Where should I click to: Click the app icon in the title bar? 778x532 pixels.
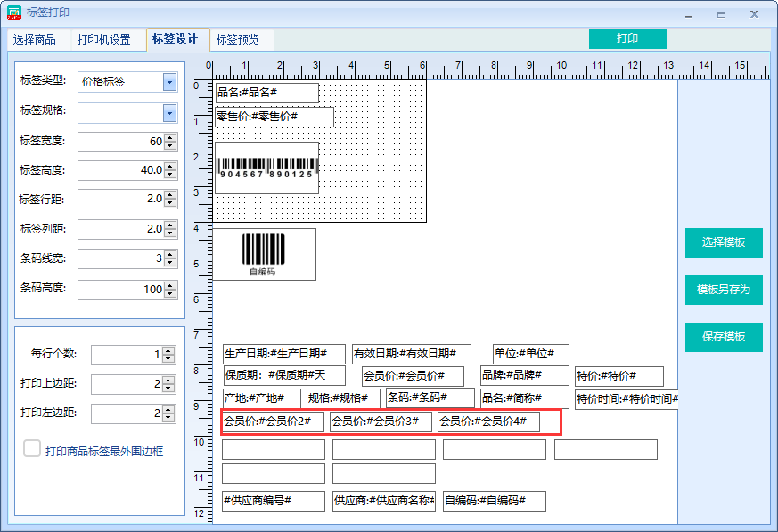click(15, 13)
